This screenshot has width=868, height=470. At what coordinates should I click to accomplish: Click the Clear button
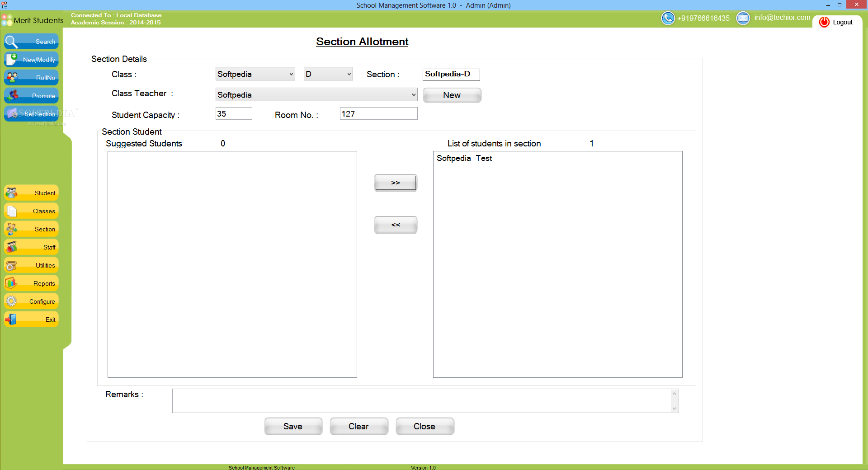pyautogui.click(x=359, y=426)
